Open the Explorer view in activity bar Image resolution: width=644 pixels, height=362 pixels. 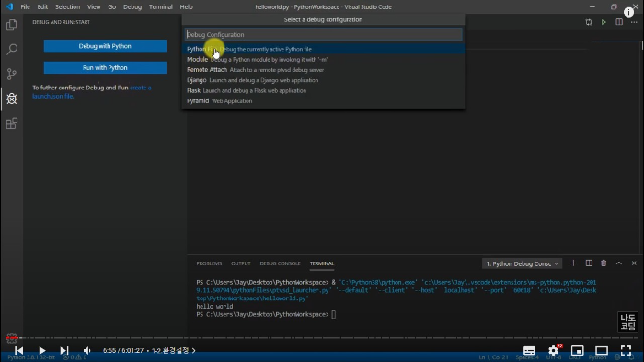[11, 25]
